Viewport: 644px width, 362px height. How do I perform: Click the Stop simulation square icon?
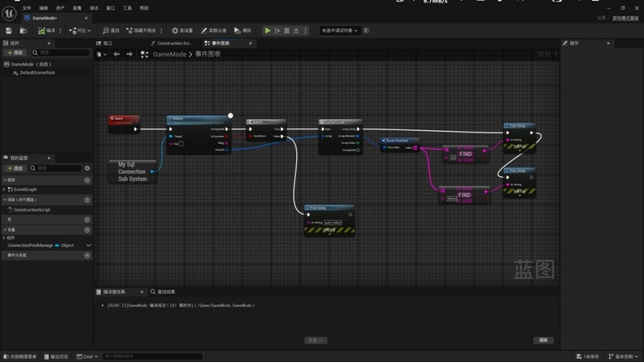point(287,31)
